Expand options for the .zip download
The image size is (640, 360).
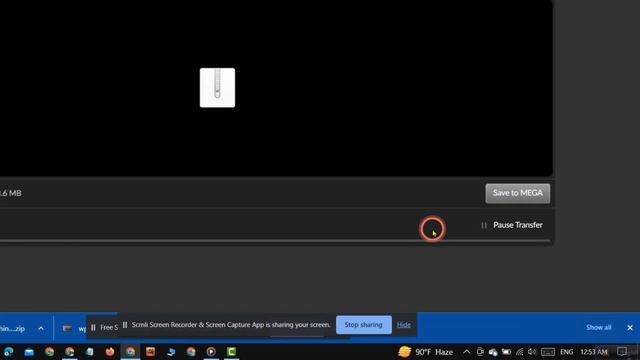pos(41,328)
